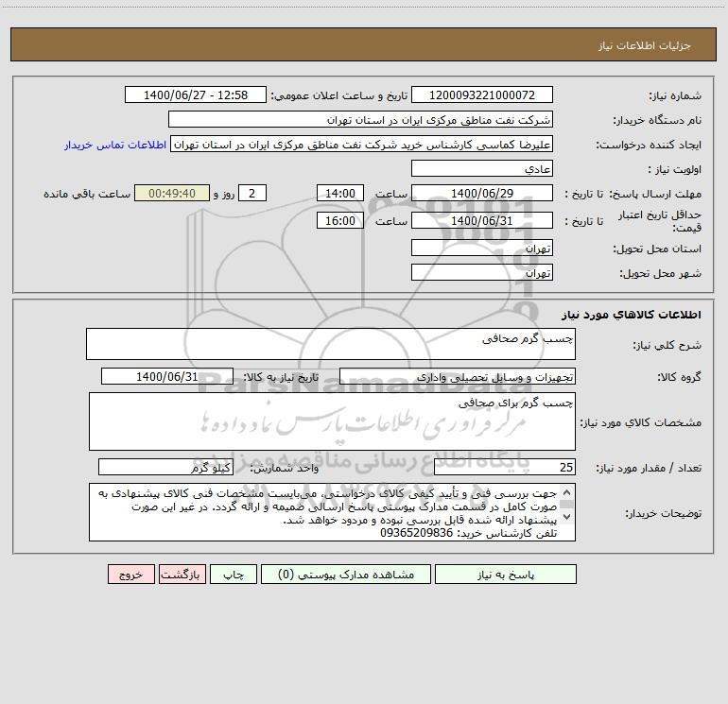Click the بازگشت back button

tap(182, 575)
